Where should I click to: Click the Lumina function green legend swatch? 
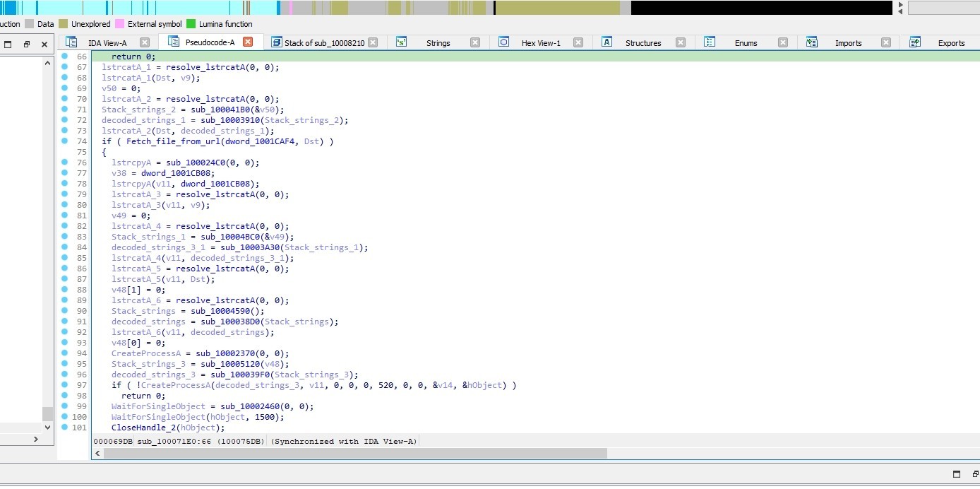tap(191, 24)
